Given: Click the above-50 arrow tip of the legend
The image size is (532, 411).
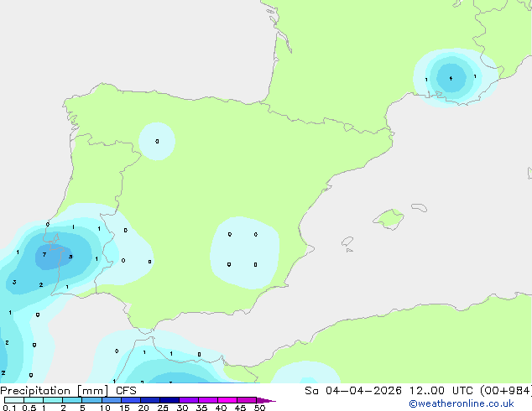Looking at the screenshot, I should pyautogui.click(x=266, y=400).
